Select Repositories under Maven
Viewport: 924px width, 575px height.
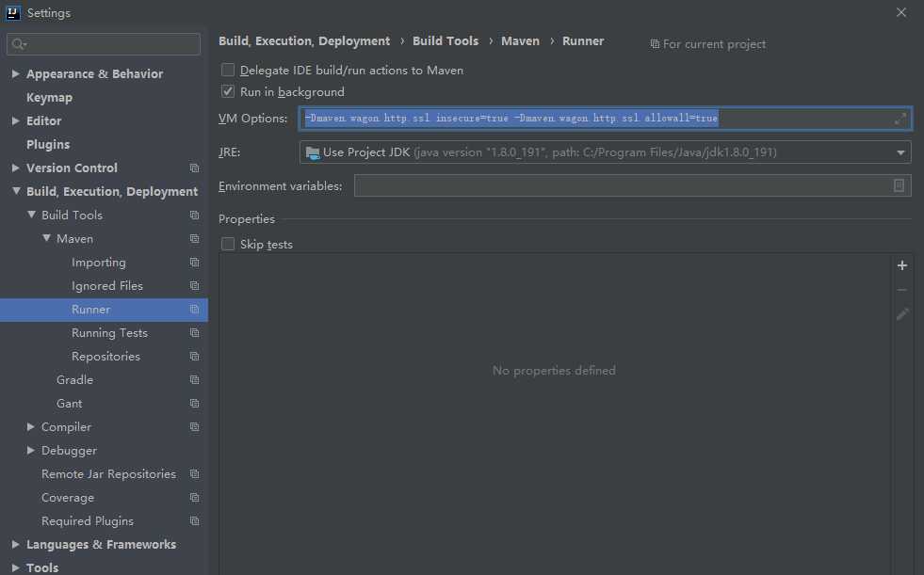(x=106, y=357)
